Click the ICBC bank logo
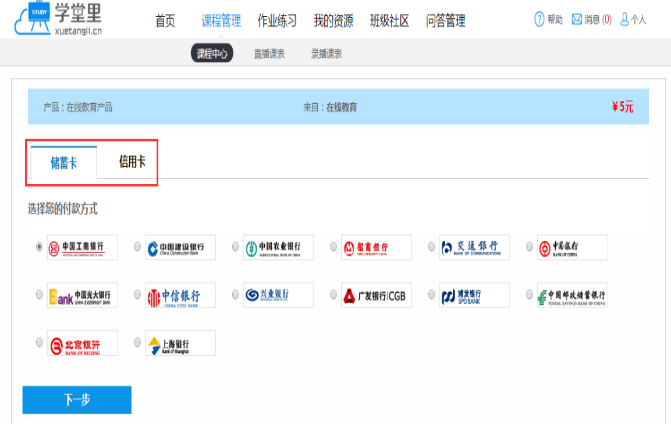The width and height of the screenshot is (671, 425). 82,247
